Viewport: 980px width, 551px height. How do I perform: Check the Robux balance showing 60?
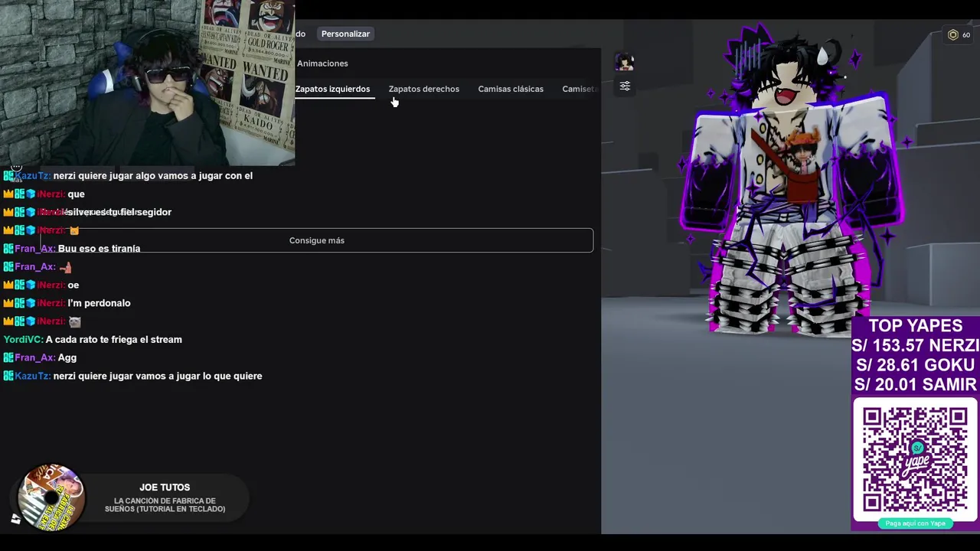[959, 35]
